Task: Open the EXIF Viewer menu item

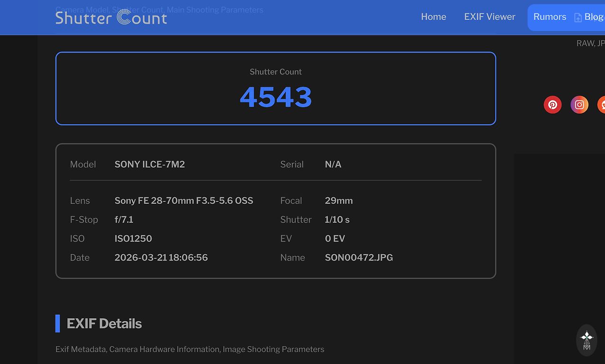Action: 489,17
